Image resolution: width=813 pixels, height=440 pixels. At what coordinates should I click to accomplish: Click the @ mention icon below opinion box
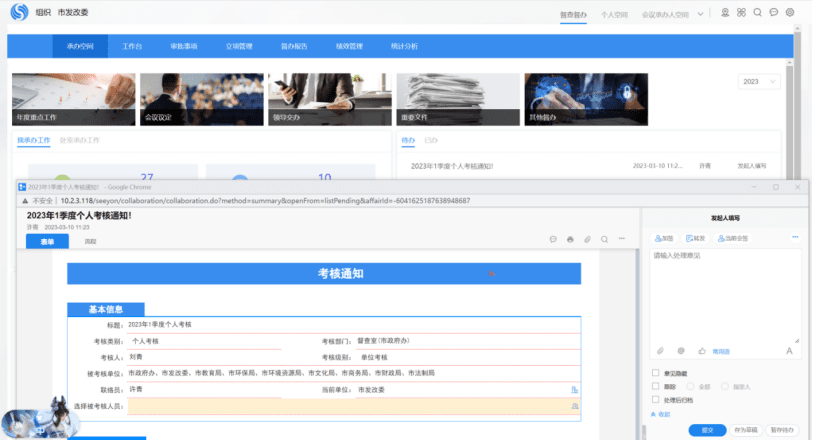(681, 351)
